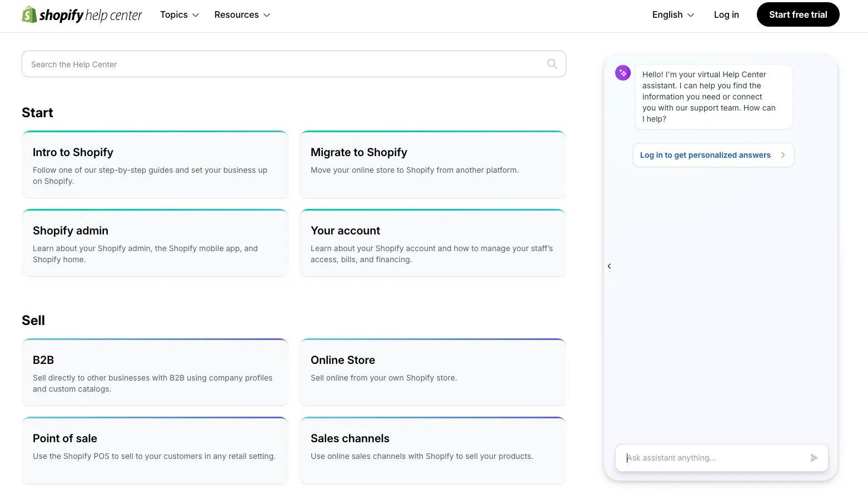Collapse the assistant panel with left chevron

click(609, 266)
